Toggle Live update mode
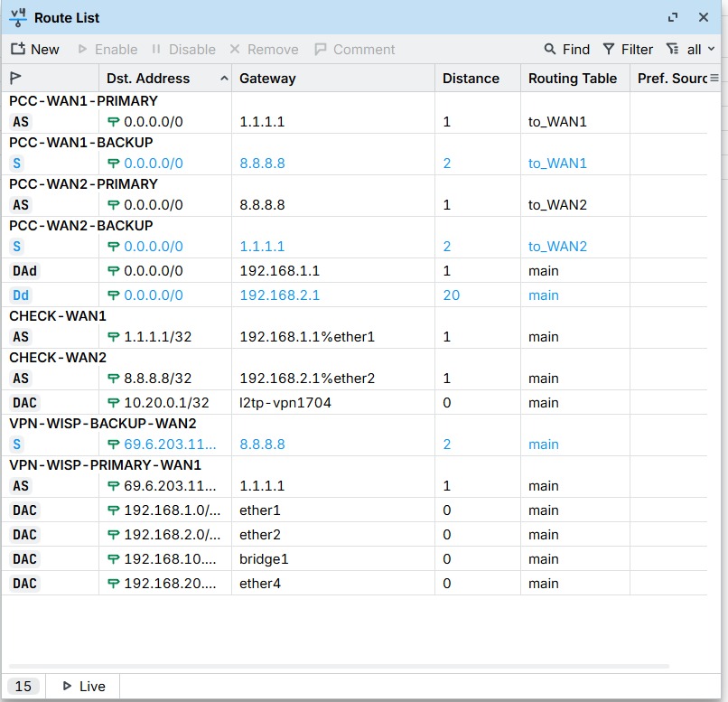 tap(84, 687)
